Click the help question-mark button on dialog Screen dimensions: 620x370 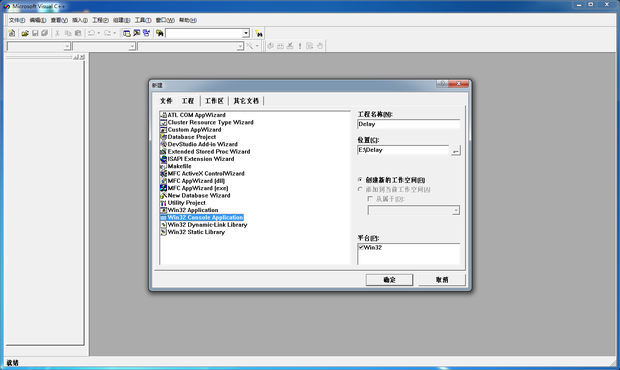tap(442, 83)
